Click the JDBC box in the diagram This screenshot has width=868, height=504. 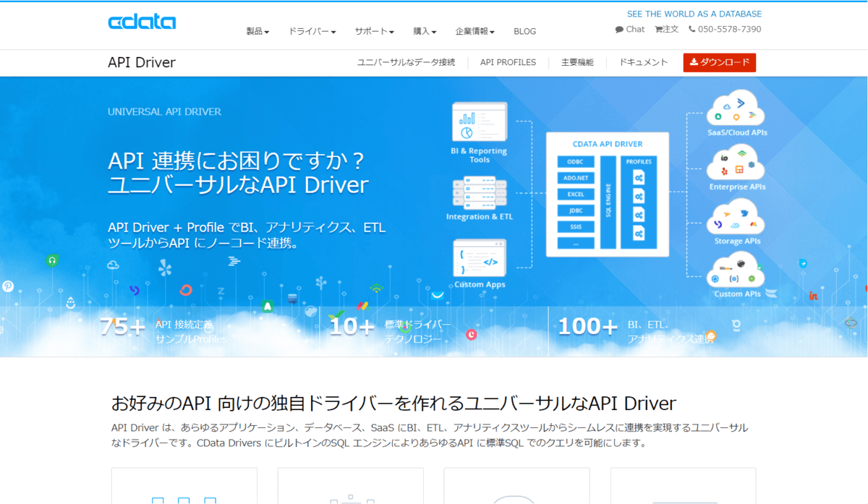(x=576, y=210)
